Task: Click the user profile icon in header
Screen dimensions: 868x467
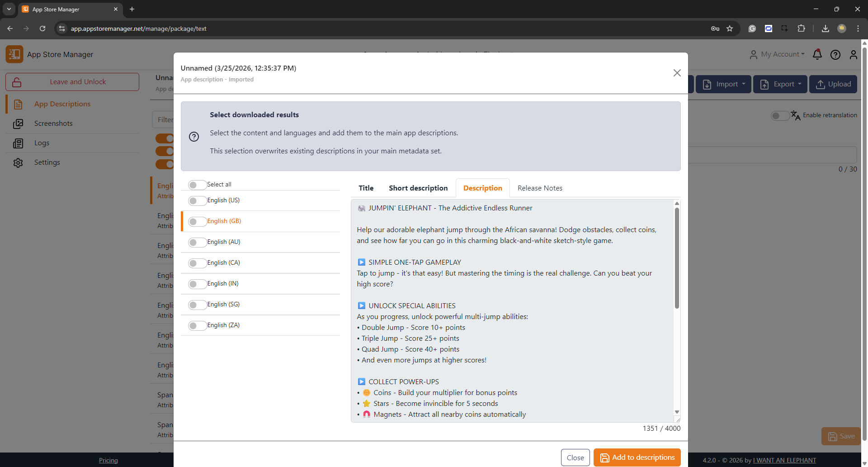Action: click(853, 55)
